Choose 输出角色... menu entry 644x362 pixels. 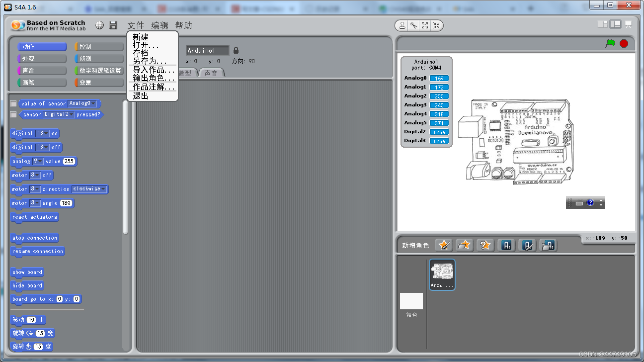(153, 78)
